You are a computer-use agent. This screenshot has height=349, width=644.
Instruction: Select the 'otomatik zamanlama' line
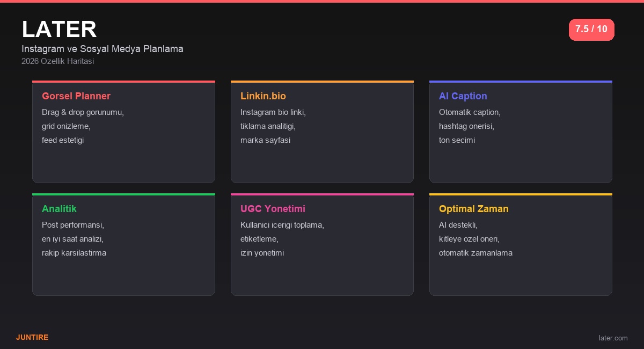[475, 253]
